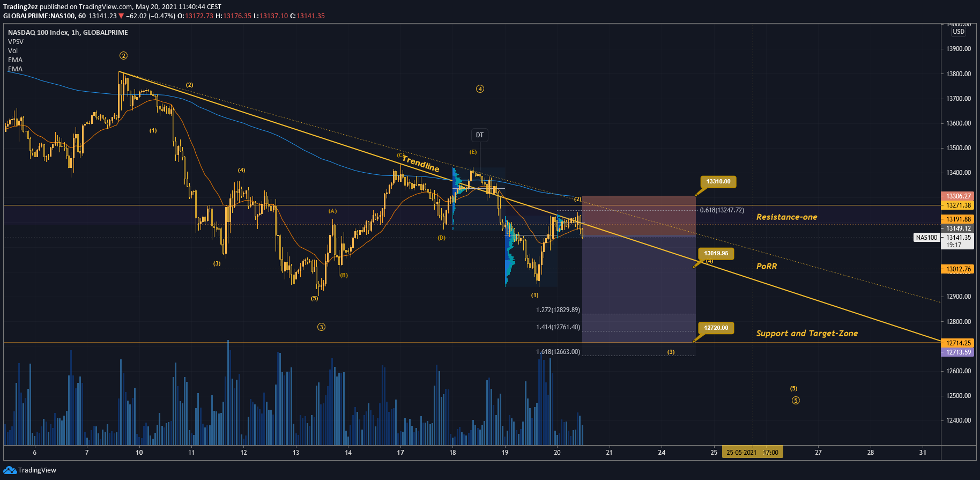Click the 13012.76 price axis label
980x480 pixels.
point(958,269)
